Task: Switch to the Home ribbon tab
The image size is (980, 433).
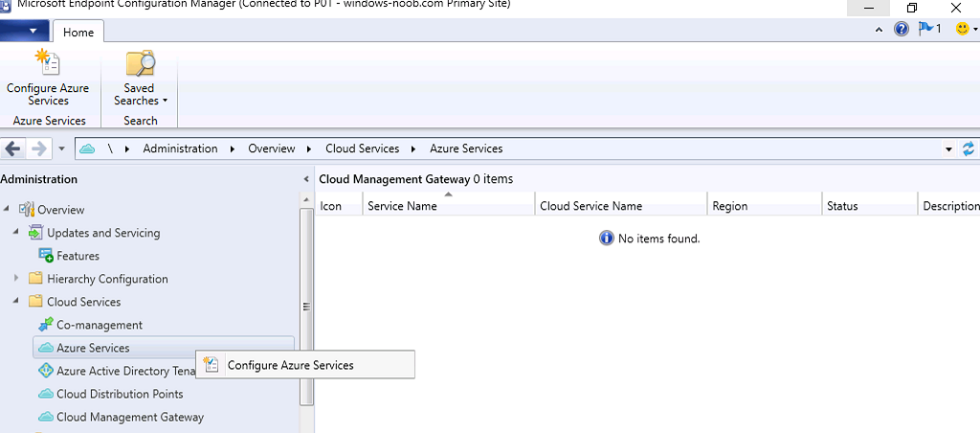Action: pyautogui.click(x=78, y=32)
